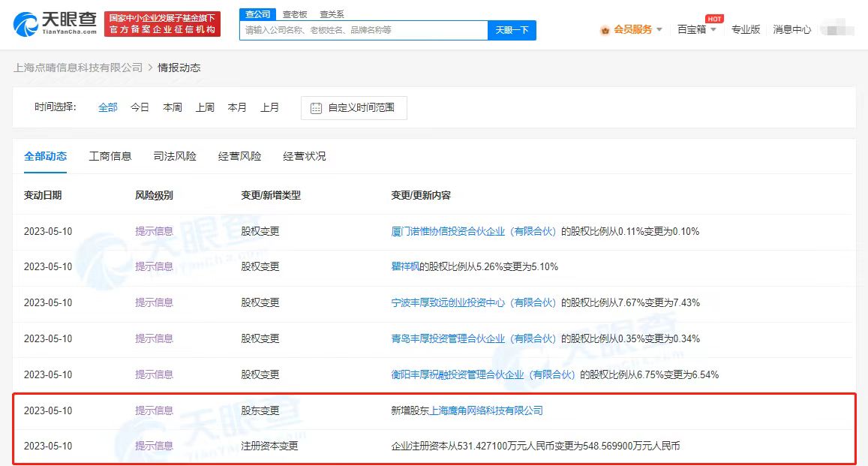The height and width of the screenshot is (466, 868).
Task: Expand the 百宝箱 dropdown arrow
Action: pos(713,30)
